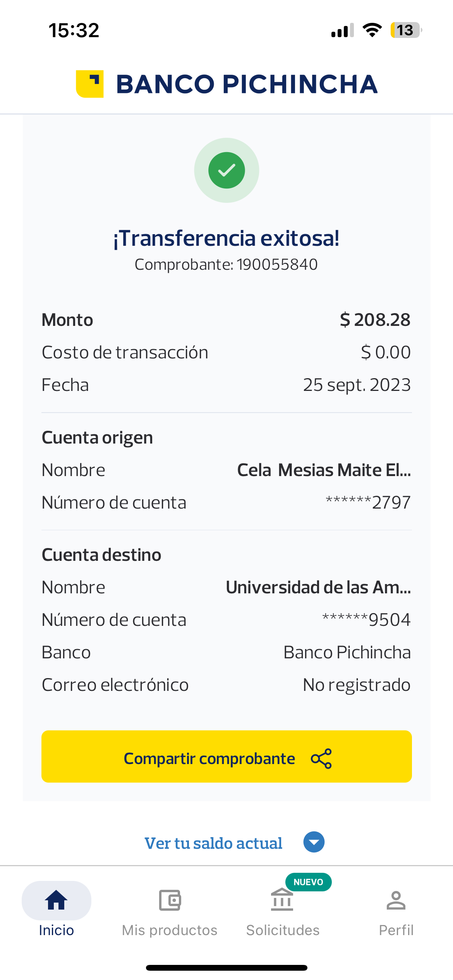Screen dimensions: 453x980
Task: Tap the Comprobante number 190055840
Action: 277,265
